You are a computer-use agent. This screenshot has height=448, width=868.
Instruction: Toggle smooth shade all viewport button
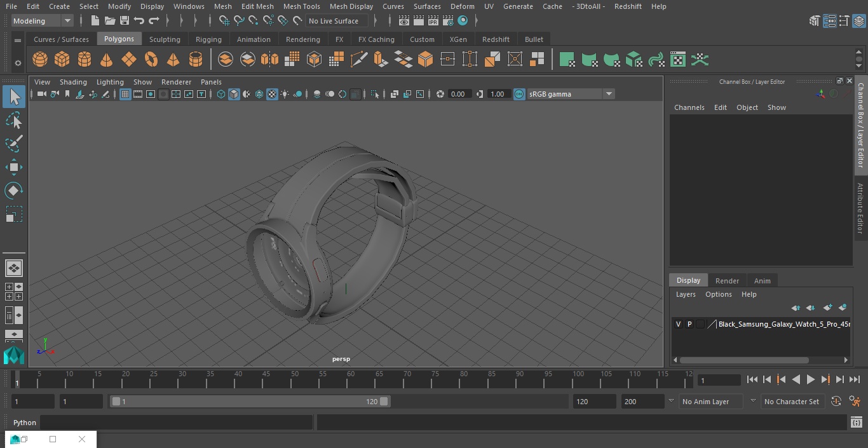pyautogui.click(x=234, y=94)
